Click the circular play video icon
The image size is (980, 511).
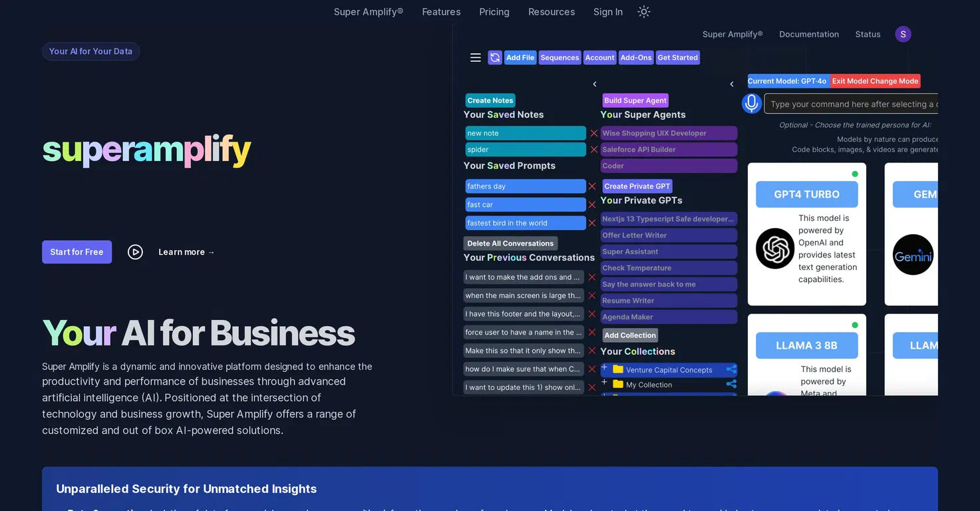(x=135, y=252)
